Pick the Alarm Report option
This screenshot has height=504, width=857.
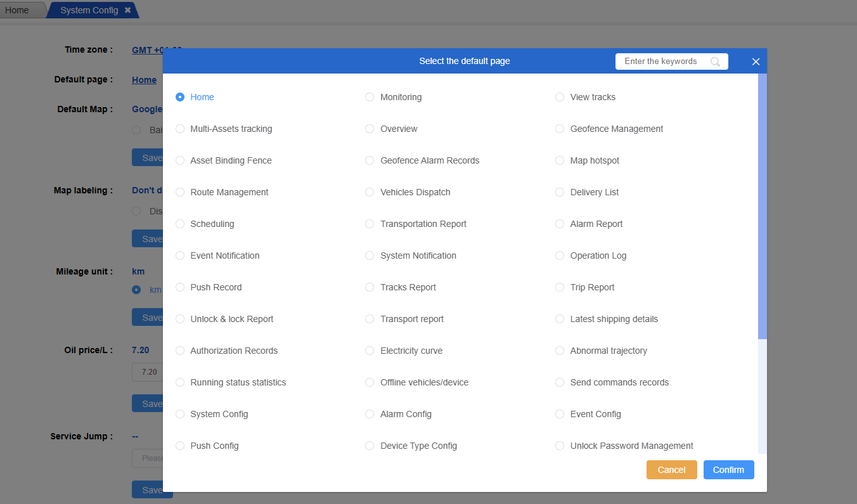tap(560, 224)
